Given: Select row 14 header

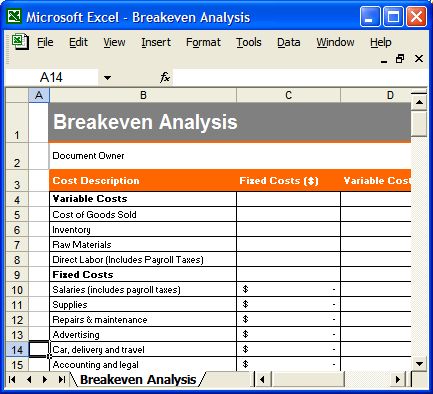Looking at the screenshot, I should point(17,349).
